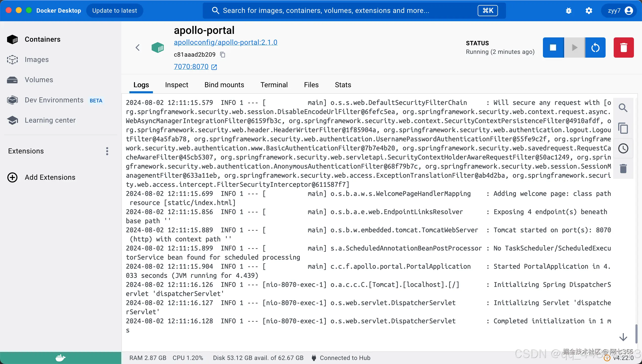Open the troubleshoot bug icon
The width and height of the screenshot is (642, 364).
coord(569,11)
